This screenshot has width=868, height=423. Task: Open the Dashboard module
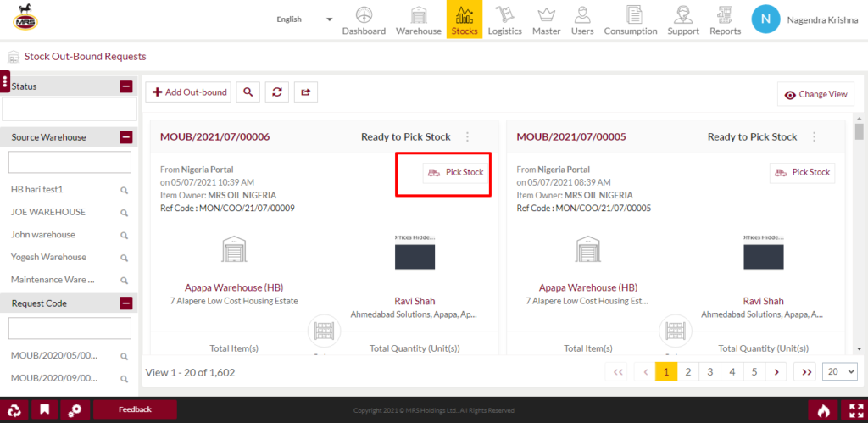click(x=364, y=20)
